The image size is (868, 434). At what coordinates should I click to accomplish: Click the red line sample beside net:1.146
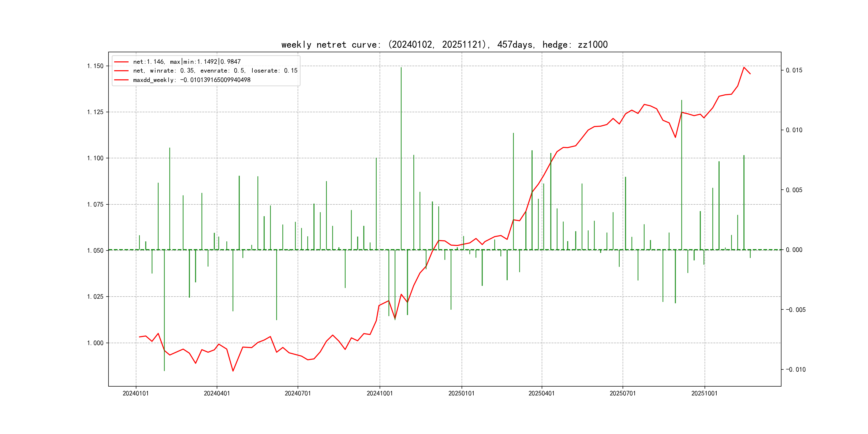coord(121,62)
